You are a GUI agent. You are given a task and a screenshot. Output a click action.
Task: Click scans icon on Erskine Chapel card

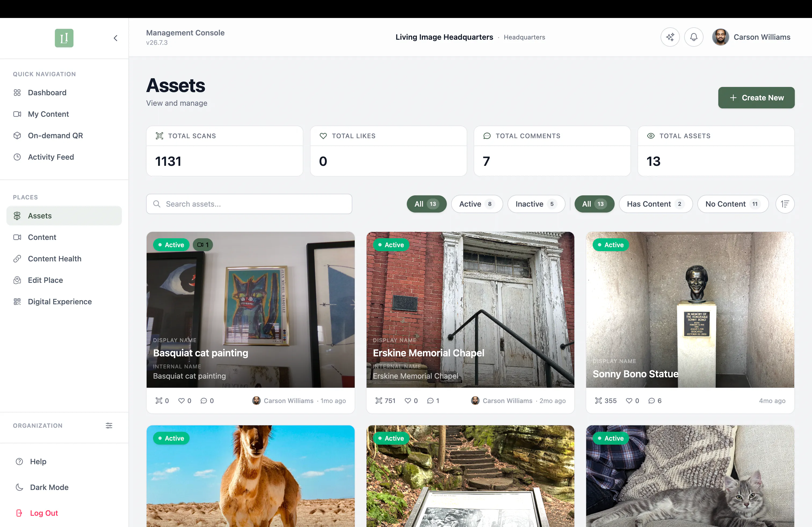click(x=379, y=401)
